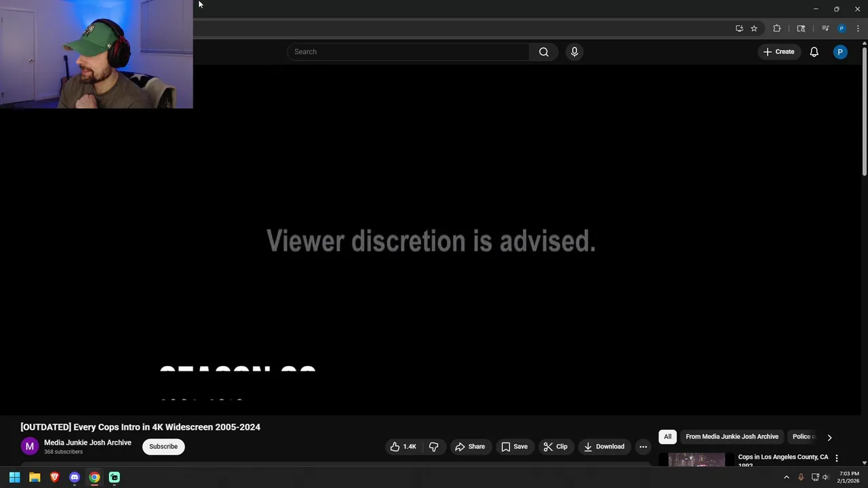Viewport: 868px width, 488px height.
Task: Start voice search with microphone icon
Action: [574, 52]
